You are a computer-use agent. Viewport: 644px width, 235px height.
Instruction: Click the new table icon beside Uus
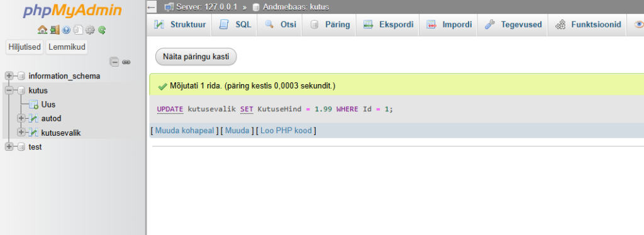[34, 104]
